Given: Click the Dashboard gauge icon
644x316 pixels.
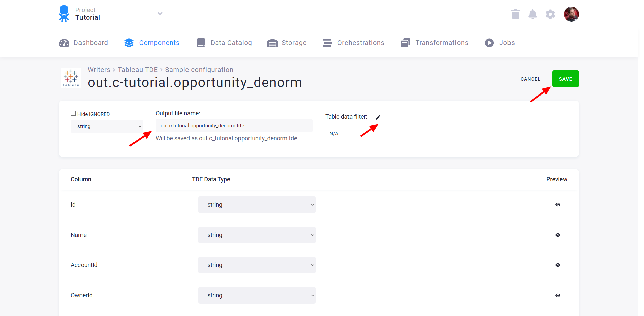Looking at the screenshot, I should [64, 43].
